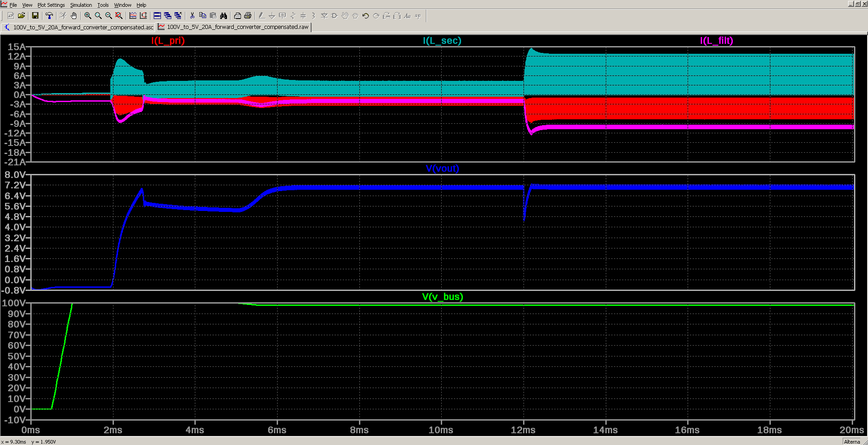Select the Ground symbol icon

272,16
